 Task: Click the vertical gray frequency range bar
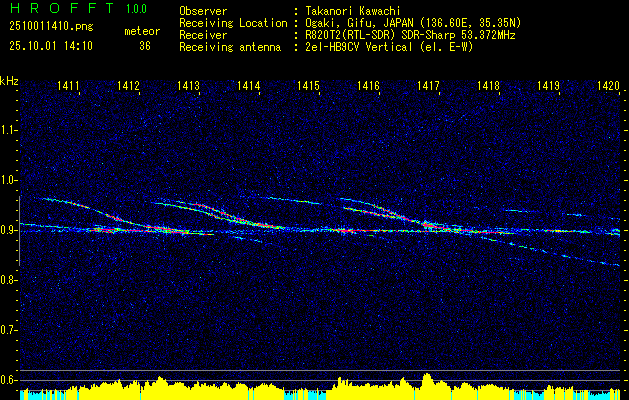(x=20, y=231)
